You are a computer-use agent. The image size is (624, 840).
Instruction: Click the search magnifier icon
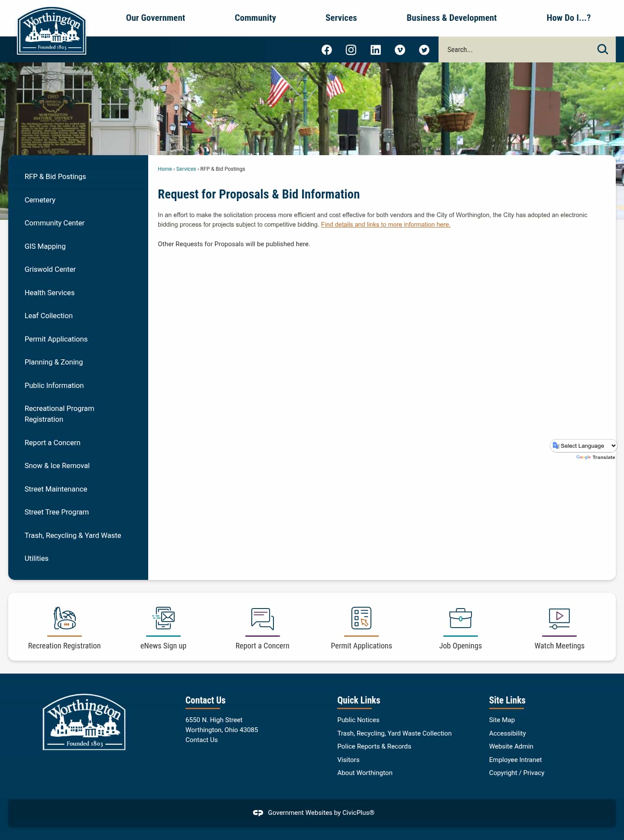pos(603,49)
